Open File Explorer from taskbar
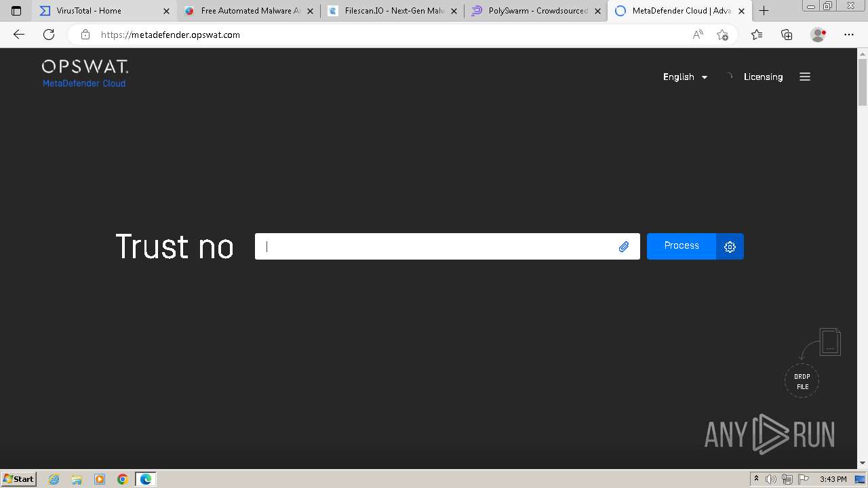Image resolution: width=868 pixels, height=488 pixels. point(77,479)
